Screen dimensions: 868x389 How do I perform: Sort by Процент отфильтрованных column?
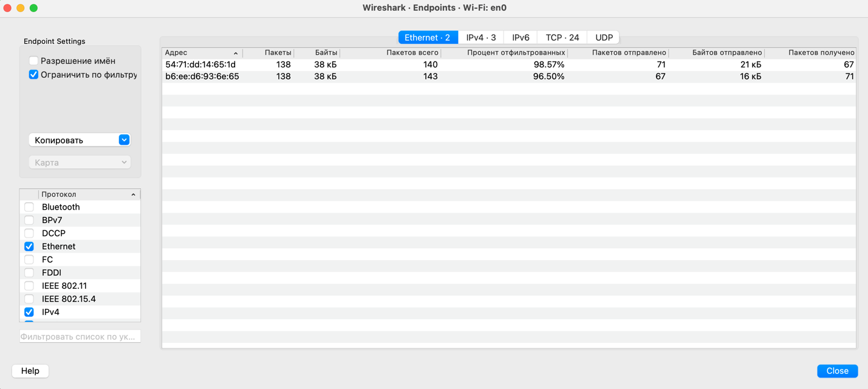click(515, 53)
